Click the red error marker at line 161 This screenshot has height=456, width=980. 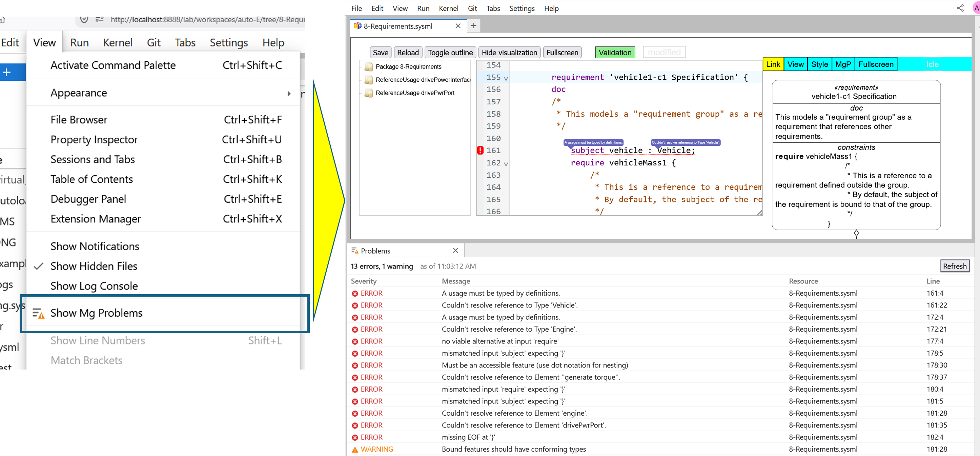tap(480, 150)
